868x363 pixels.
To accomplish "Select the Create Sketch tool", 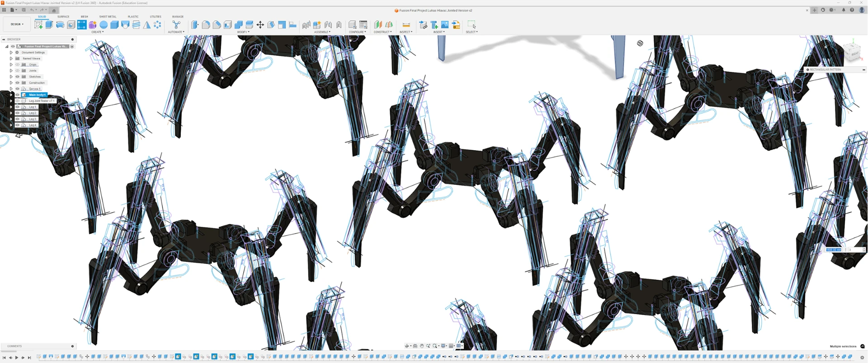I will 38,25.
